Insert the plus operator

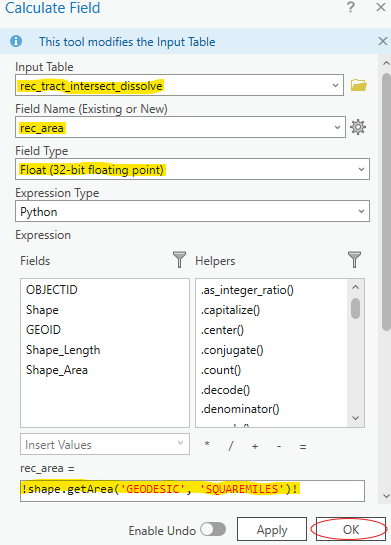pyautogui.click(x=255, y=446)
